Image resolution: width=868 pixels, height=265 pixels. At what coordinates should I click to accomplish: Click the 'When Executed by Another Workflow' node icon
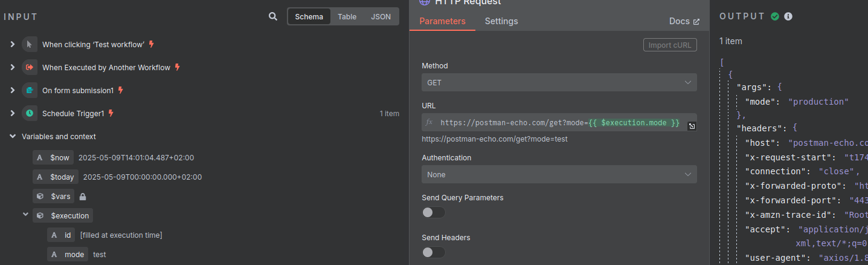click(29, 67)
